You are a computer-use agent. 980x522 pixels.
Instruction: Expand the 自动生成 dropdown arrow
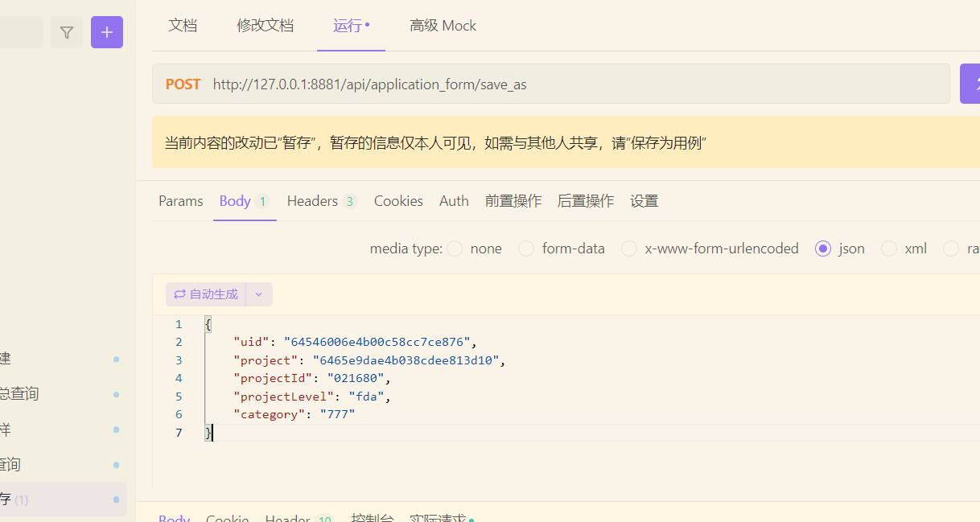point(259,294)
